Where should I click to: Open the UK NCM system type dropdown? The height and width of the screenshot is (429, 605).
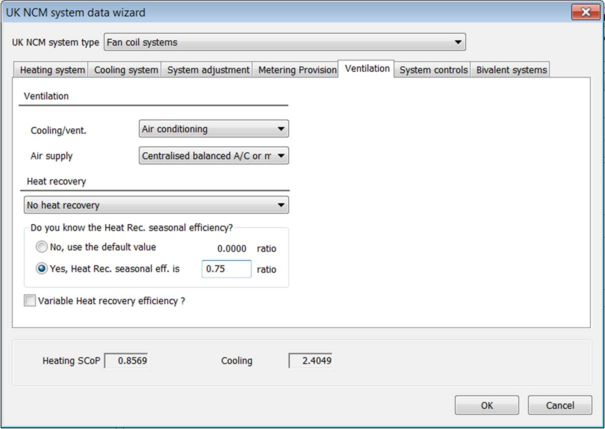click(x=285, y=43)
